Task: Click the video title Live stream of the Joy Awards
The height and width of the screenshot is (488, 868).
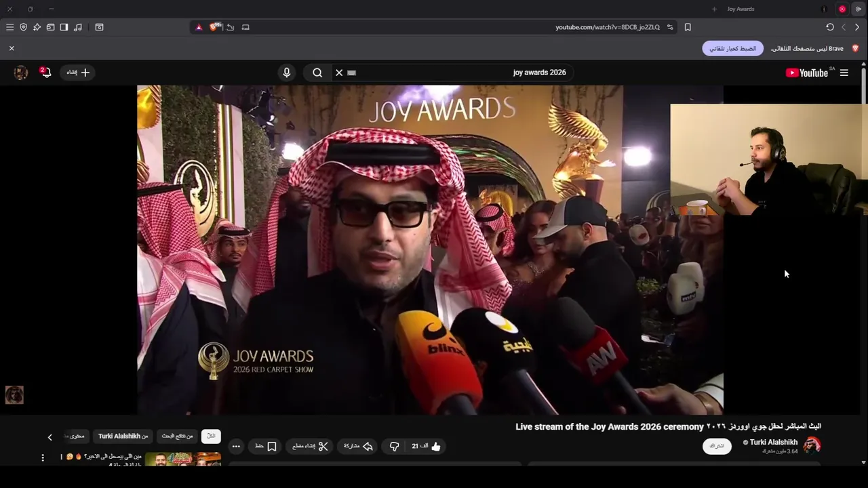Action: coord(668,426)
